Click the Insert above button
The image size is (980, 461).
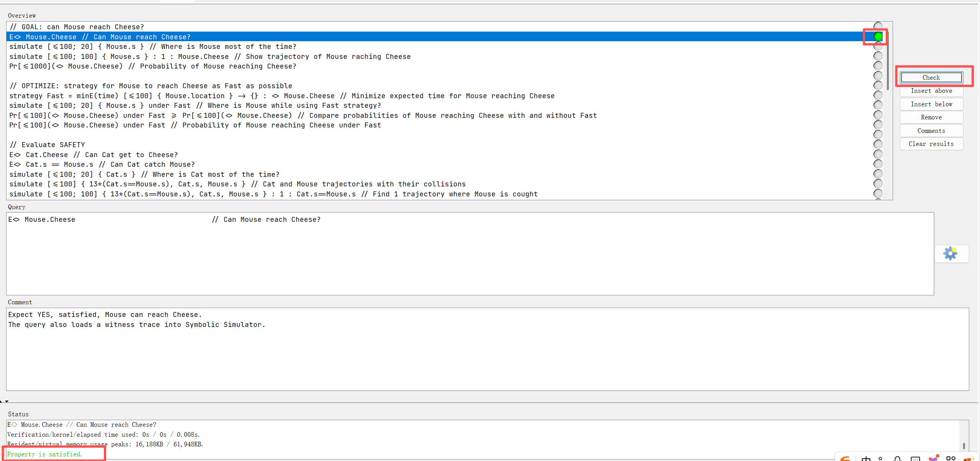click(x=931, y=91)
